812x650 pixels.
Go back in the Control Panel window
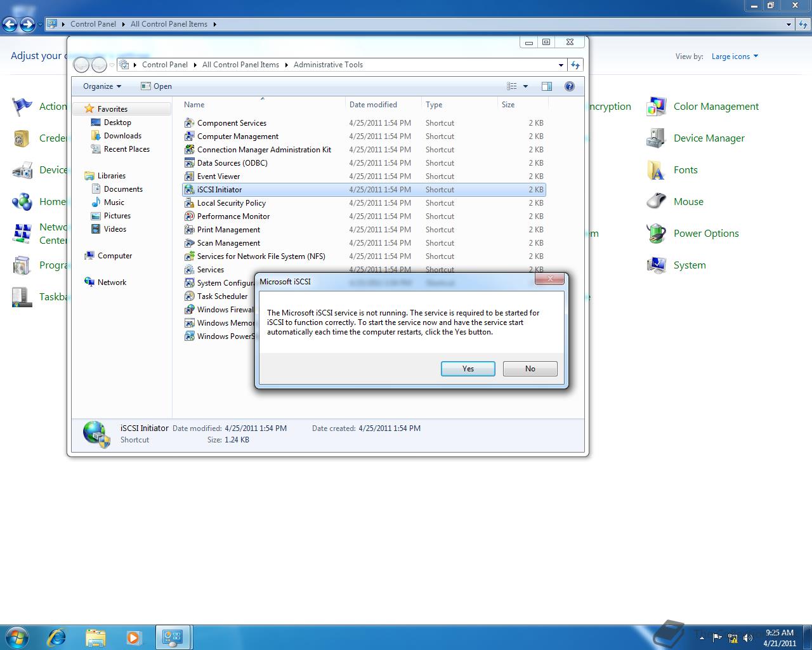coord(10,25)
